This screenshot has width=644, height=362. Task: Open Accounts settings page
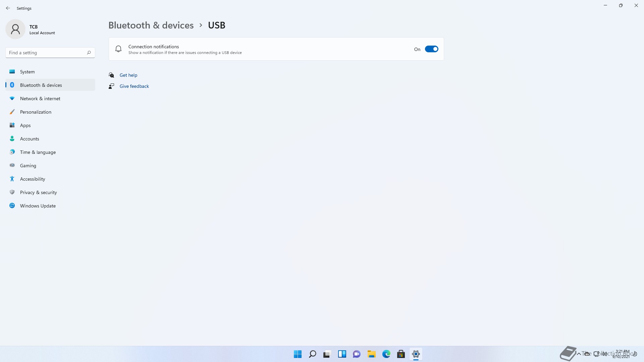50,139
